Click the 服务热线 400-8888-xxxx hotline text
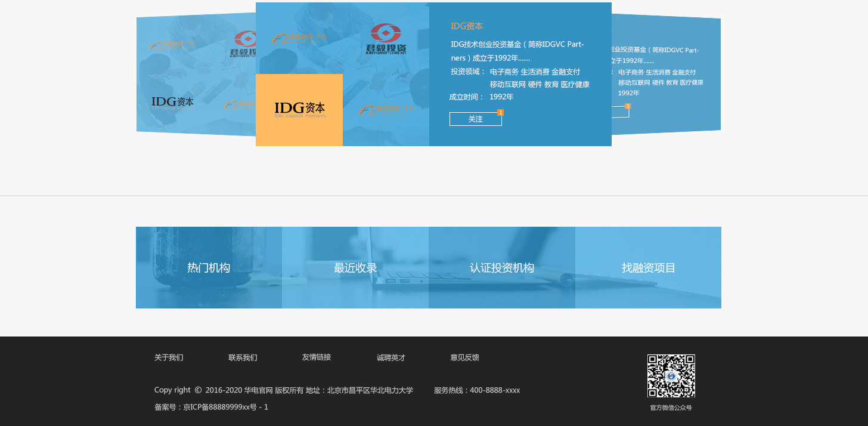This screenshot has height=426, width=868. (x=477, y=391)
